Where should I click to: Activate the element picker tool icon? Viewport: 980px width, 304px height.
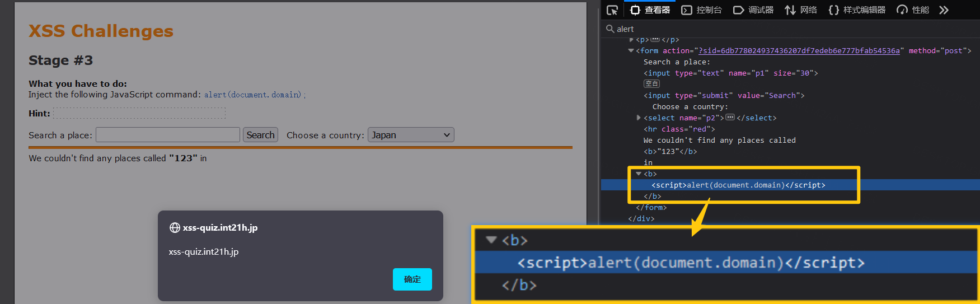(612, 10)
